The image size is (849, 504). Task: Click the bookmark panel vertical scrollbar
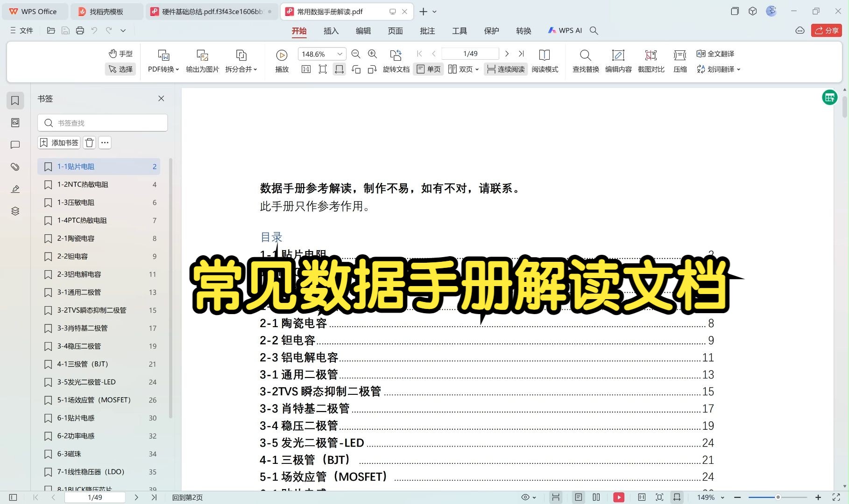(x=170, y=288)
